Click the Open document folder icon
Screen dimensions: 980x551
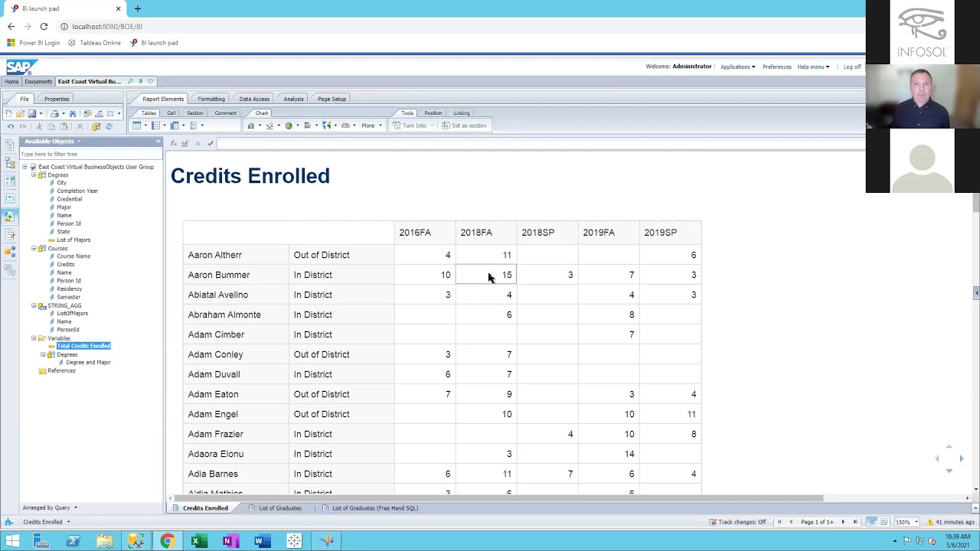pyautogui.click(x=20, y=113)
